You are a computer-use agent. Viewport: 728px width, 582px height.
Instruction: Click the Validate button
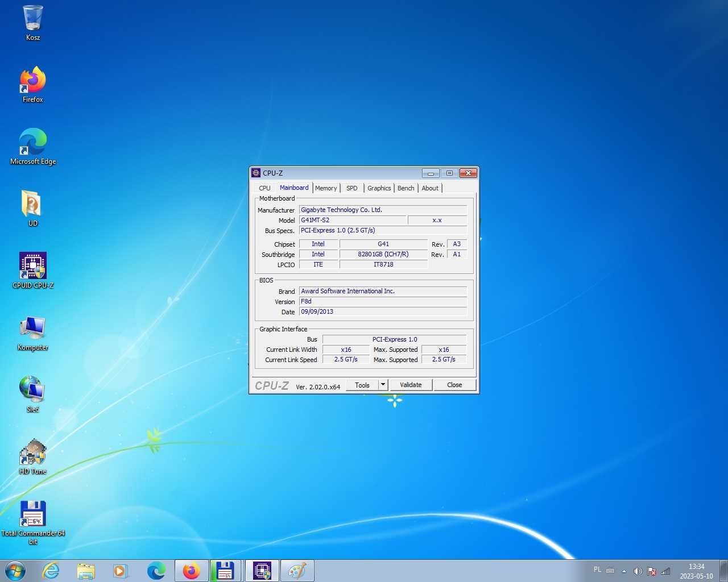pyautogui.click(x=411, y=385)
